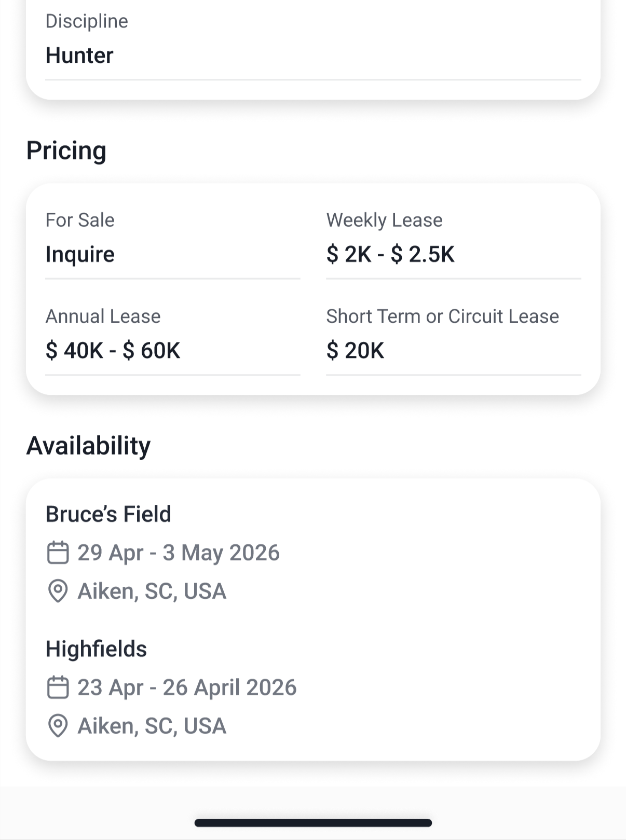626x840 pixels.
Task: Tap the 23 Apr - 26 April 2026 date
Action: [x=187, y=687]
